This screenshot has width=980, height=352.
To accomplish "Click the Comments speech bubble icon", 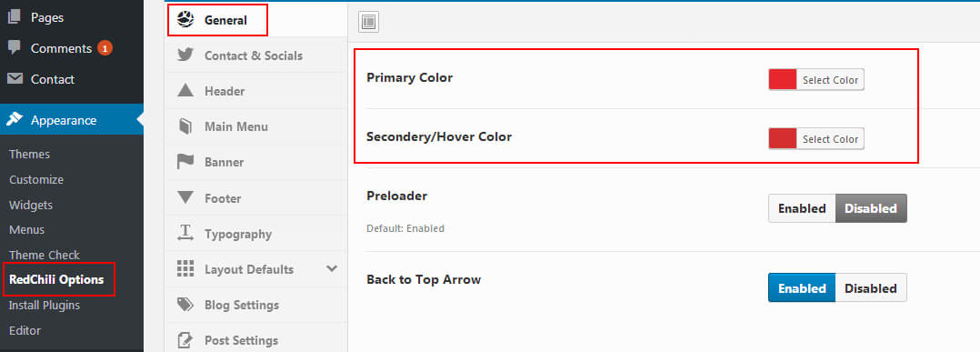I will coord(15,47).
